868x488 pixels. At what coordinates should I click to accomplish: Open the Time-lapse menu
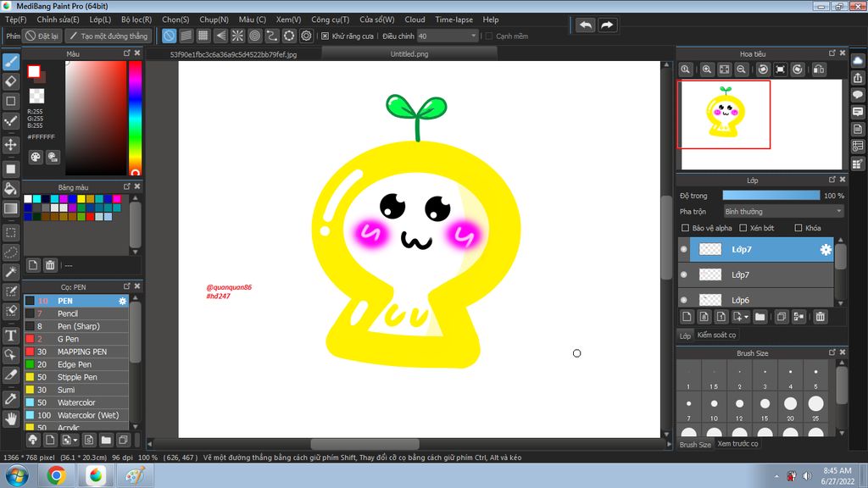454,19
